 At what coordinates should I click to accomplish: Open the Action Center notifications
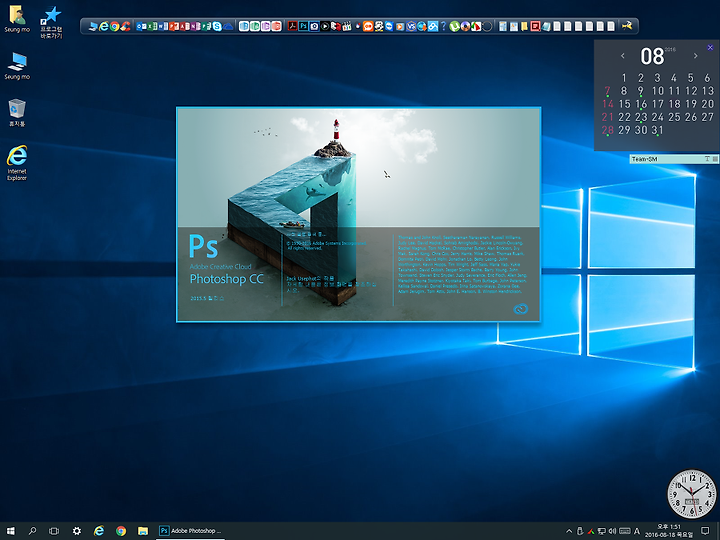705,531
